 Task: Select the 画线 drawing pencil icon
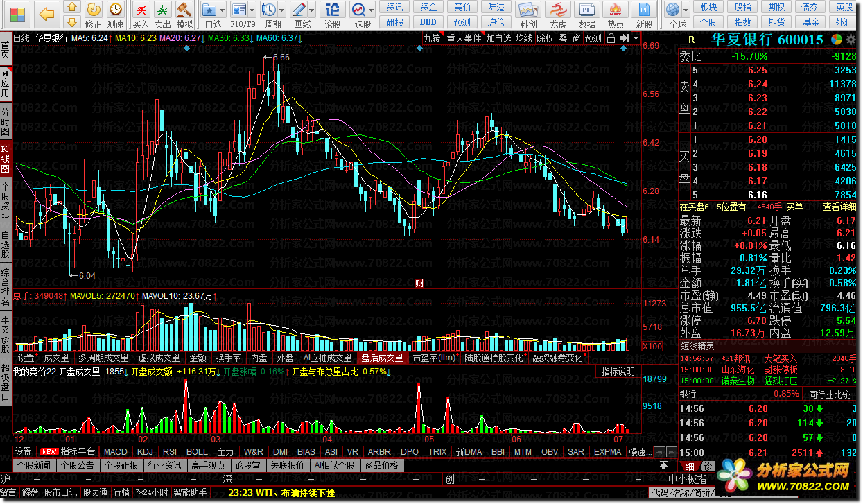click(x=299, y=10)
